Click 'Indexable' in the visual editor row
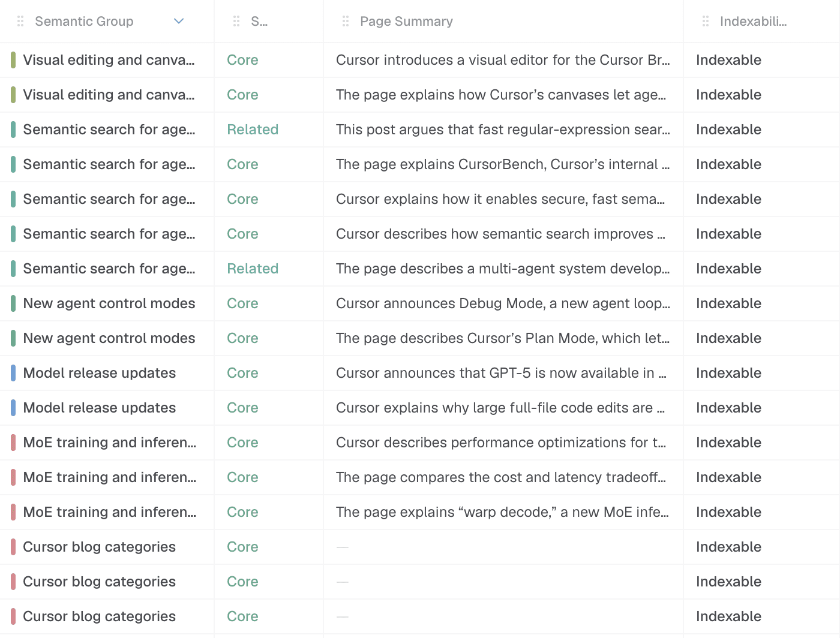Viewport: 840px width, 638px height. tap(728, 60)
